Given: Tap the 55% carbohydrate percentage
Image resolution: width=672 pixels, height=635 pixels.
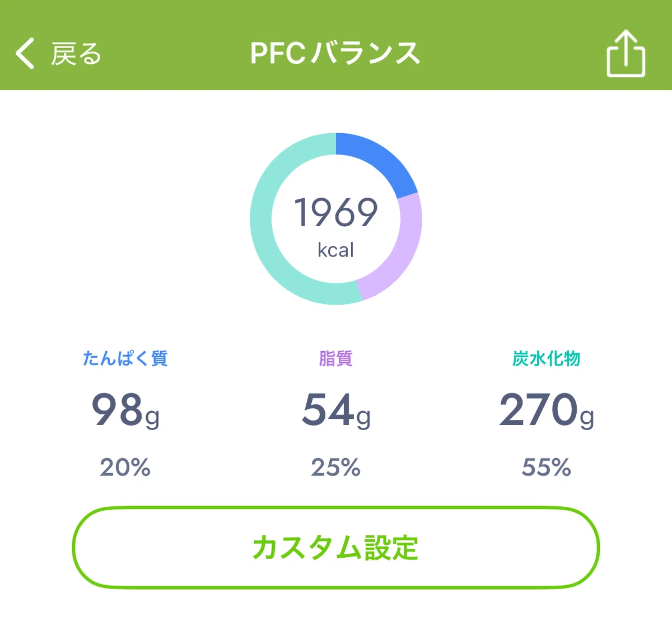Looking at the screenshot, I should click(547, 467).
